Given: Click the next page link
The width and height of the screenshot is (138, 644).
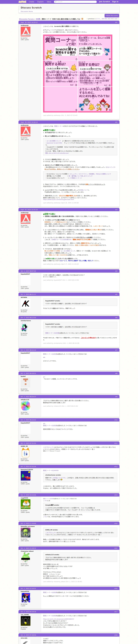Looking at the screenshot, I should pyautogui.click(x=117, y=19).
